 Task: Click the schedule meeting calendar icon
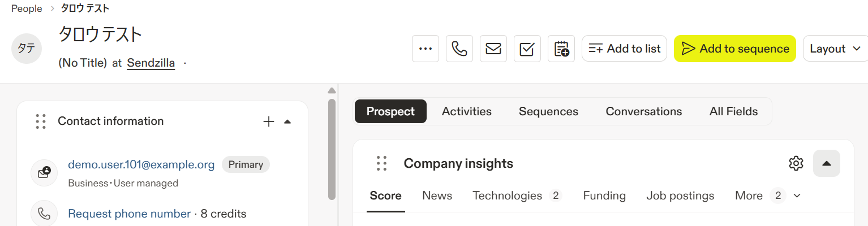click(x=561, y=49)
